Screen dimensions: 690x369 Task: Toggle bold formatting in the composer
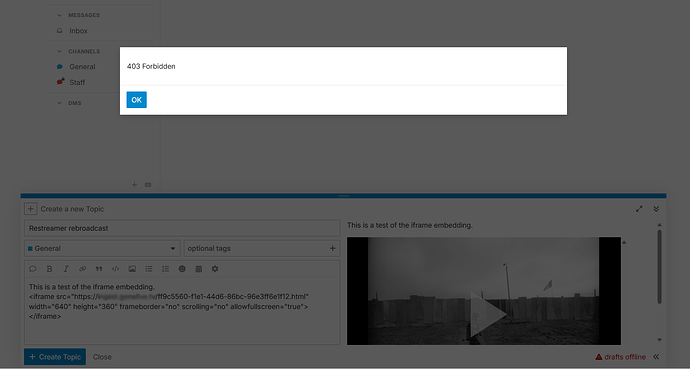(49, 269)
